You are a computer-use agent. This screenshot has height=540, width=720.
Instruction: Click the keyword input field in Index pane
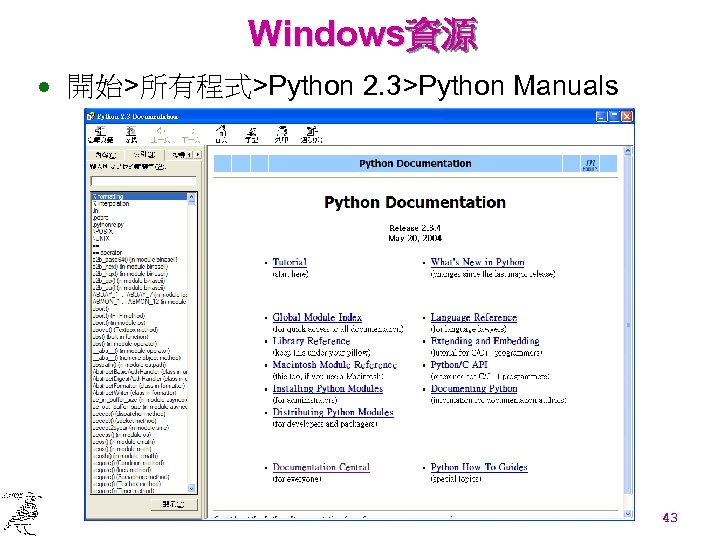tap(144, 180)
